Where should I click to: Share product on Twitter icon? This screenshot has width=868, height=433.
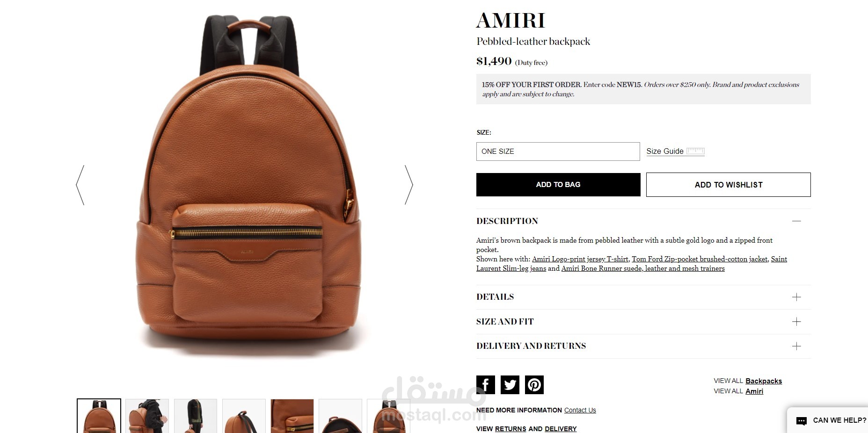click(x=510, y=385)
